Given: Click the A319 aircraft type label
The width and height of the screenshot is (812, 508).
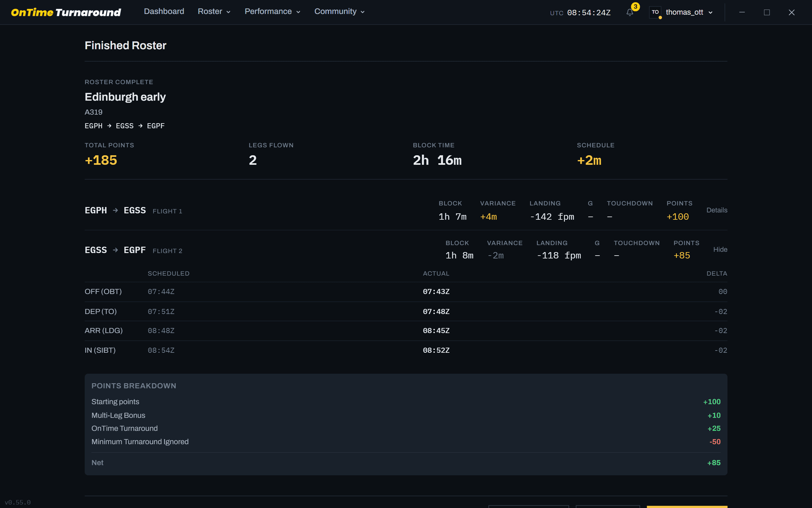Looking at the screenshot, I should [93, 112].
